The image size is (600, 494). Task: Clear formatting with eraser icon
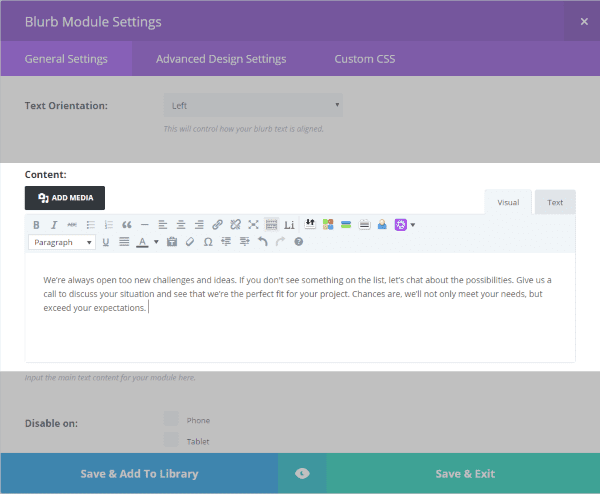click(190, 242)
